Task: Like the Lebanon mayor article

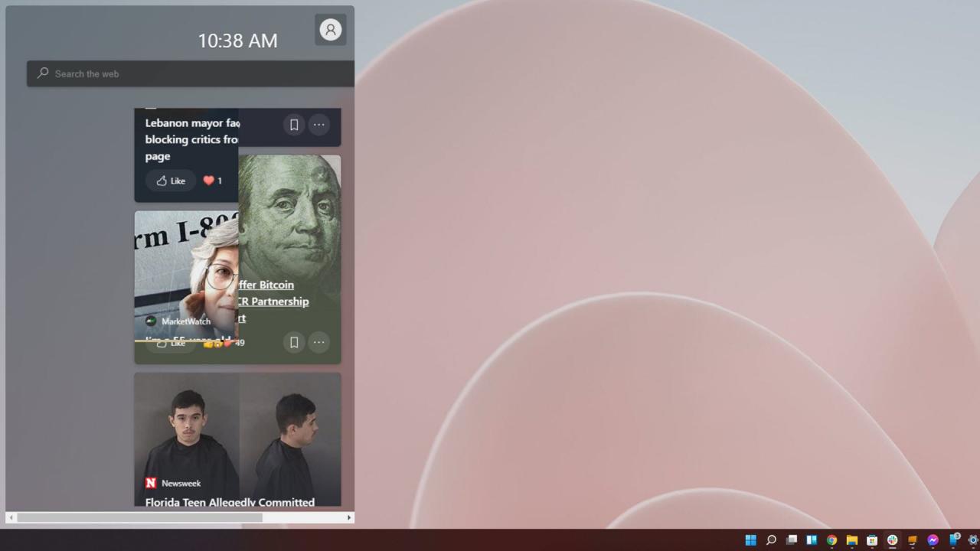Action: pyautogui.click(x=170, y=181)
